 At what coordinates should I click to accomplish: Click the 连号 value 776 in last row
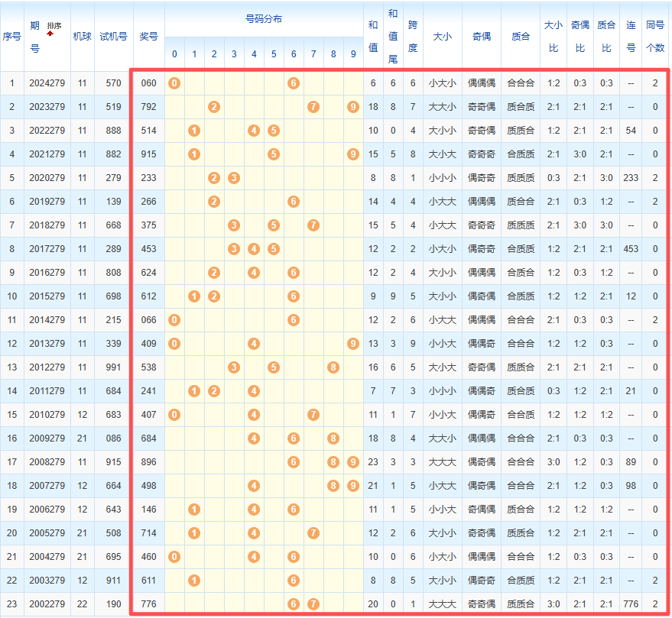point(631,603)
